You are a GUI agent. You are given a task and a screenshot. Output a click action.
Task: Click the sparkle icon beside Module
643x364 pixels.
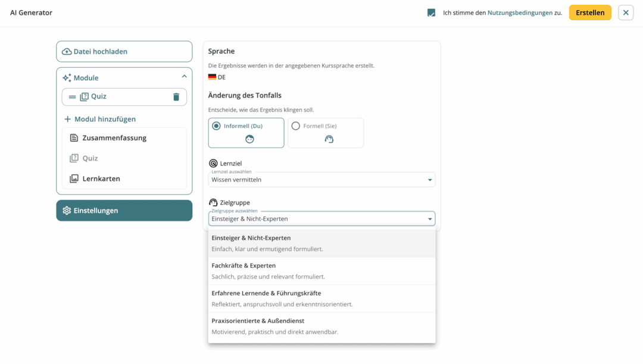pyautogui.click(x=67, y=78)
